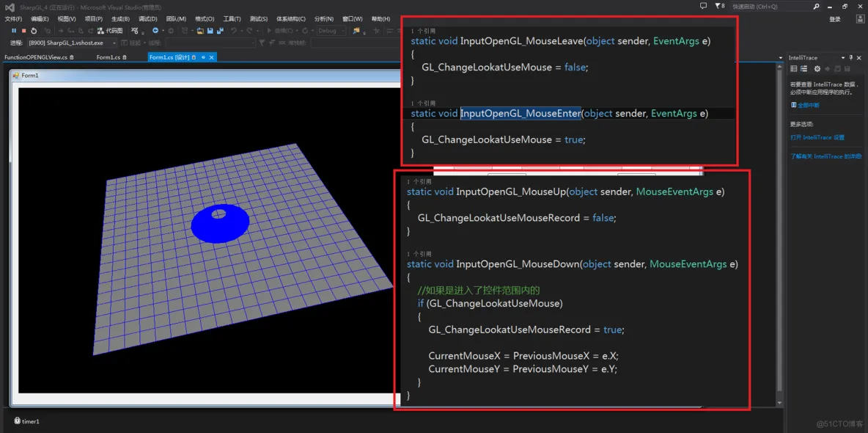Click the Quick Launch magnifier icon
868x433 pixels.
(817, 6)
